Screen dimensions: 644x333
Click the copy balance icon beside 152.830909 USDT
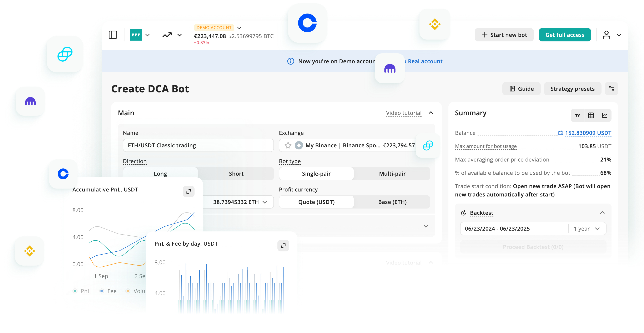561,133
